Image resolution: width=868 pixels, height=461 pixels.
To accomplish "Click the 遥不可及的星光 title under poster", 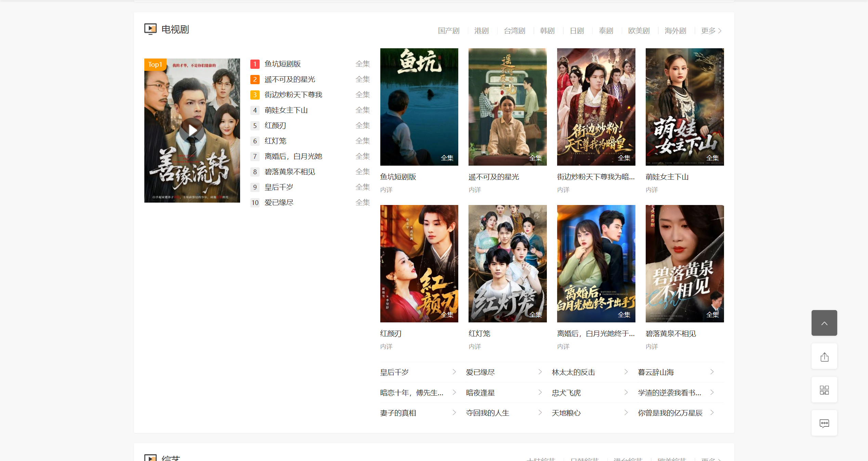I will tap(494, 177).
